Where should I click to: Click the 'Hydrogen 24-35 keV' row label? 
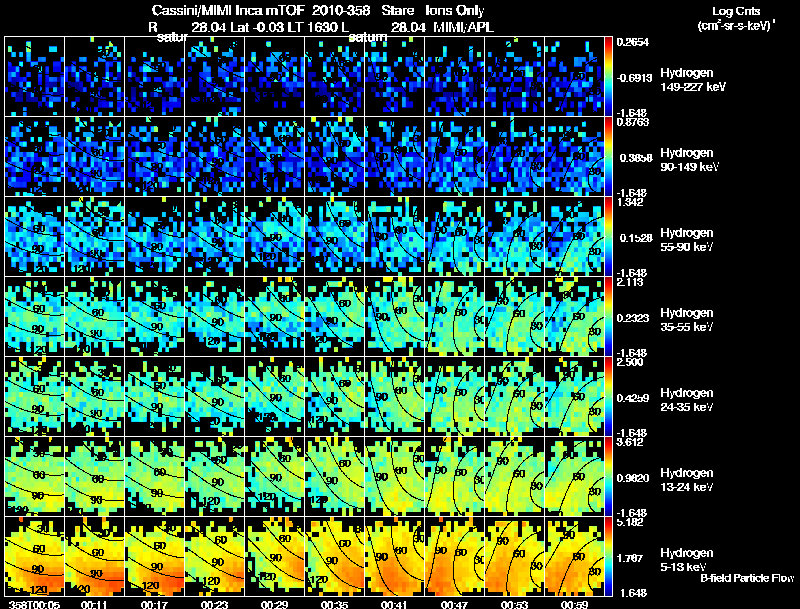tap(687, 399)
